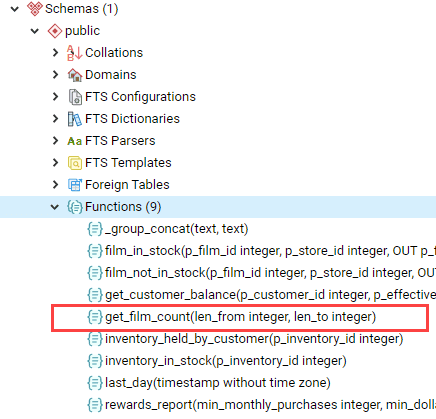
Task: Open the inventory_in_stock function item
Action: 226,361
